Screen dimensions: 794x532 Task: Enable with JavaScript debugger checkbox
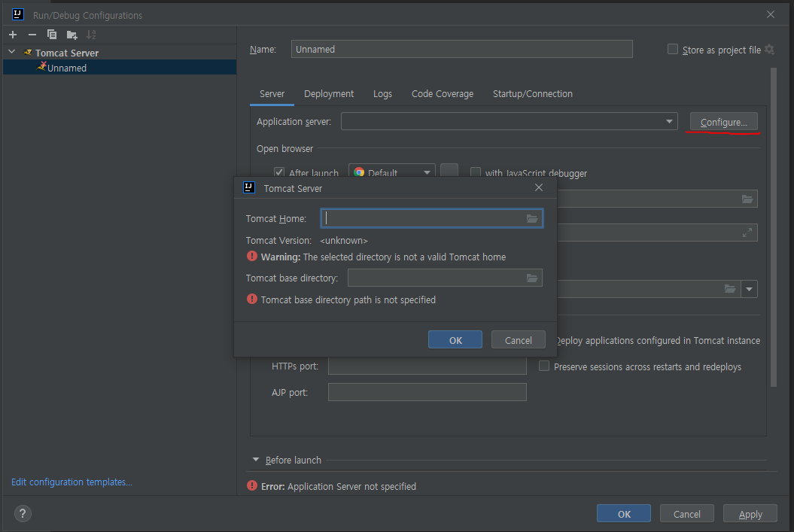pyautogui.click(x=476, y=172)
